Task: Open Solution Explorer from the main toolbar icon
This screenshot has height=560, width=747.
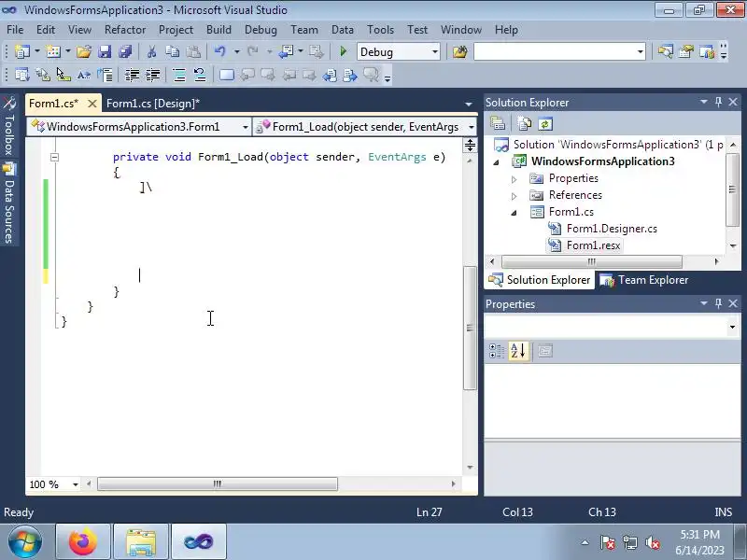Action: (x=665, y=51)
